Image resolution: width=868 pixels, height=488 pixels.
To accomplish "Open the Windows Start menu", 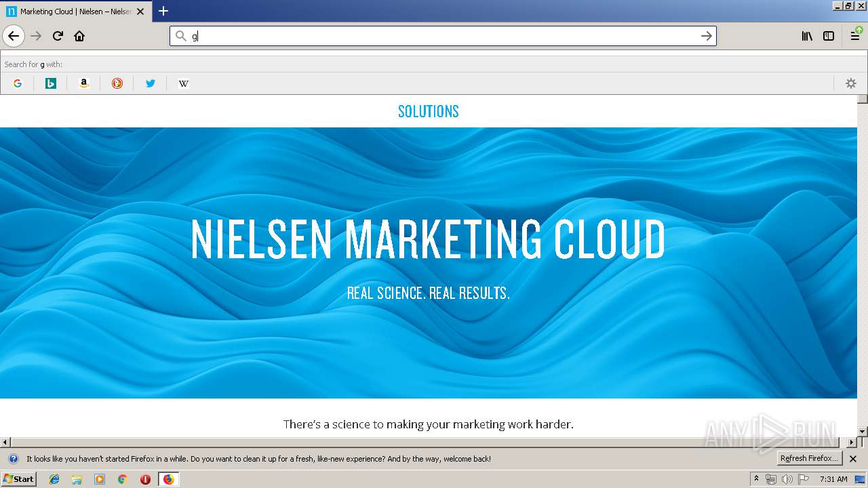I will (19, 479).
